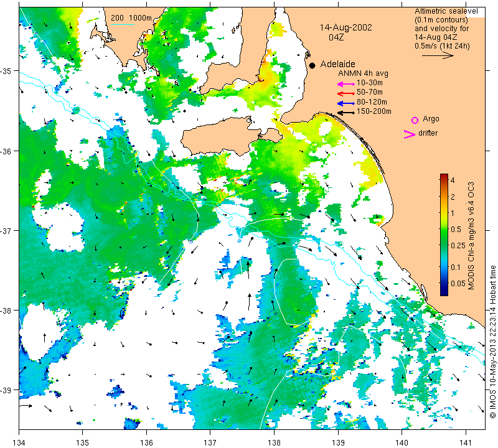Image resolution: width=498 pixels, height=448 pixels.
Task: Click the 0.5m/s velocity scale arrow
Action: pyautogui.click(x=438, y=55)
